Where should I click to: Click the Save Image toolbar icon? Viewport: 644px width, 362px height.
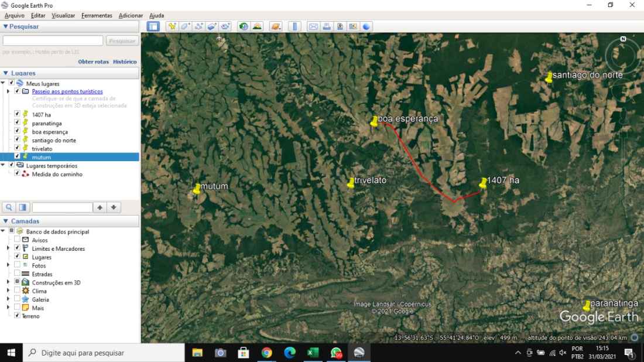coord(340,27)
